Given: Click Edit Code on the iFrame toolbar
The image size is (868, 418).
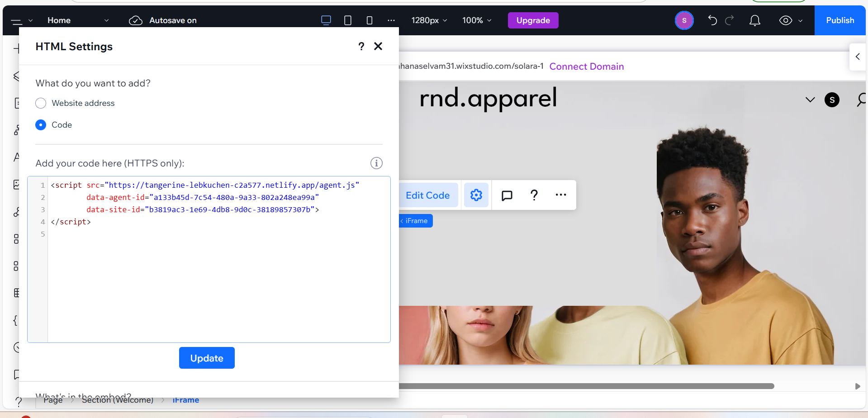Looking at the screenshot, I should coord(427,195).
